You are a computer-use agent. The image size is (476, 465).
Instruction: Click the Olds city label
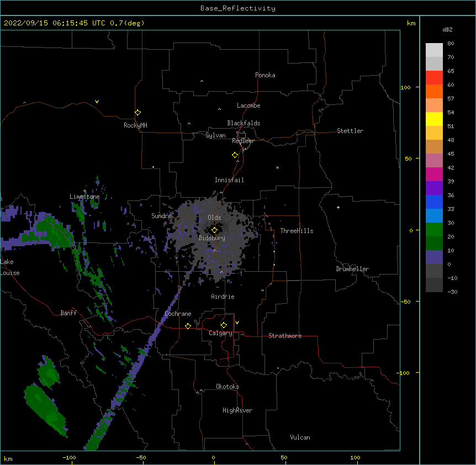[214, 218]
